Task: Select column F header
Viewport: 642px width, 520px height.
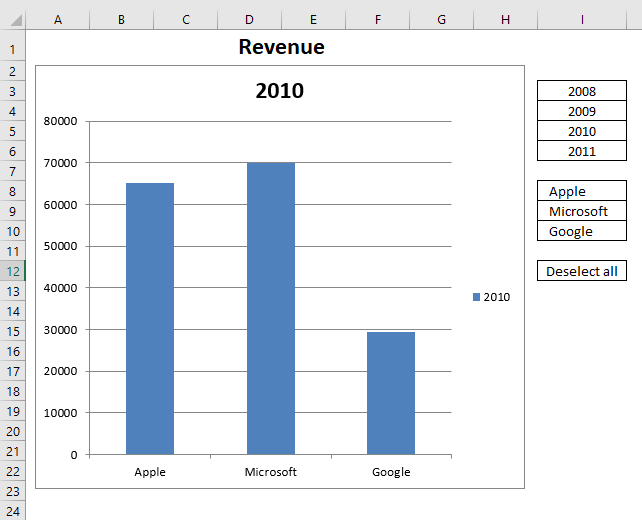Action: (378, 20)
